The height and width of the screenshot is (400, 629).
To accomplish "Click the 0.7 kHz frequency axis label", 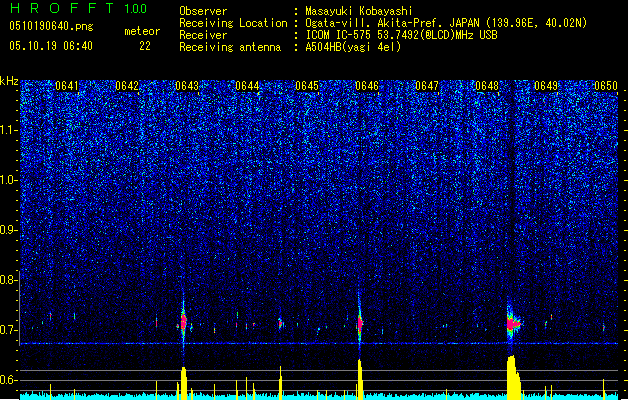I will point(8,330).
